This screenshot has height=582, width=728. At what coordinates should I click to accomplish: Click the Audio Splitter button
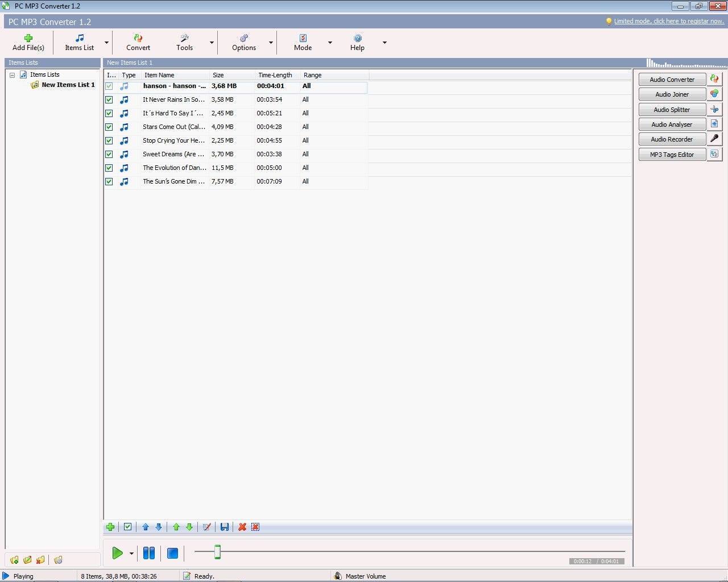[672, 110]
